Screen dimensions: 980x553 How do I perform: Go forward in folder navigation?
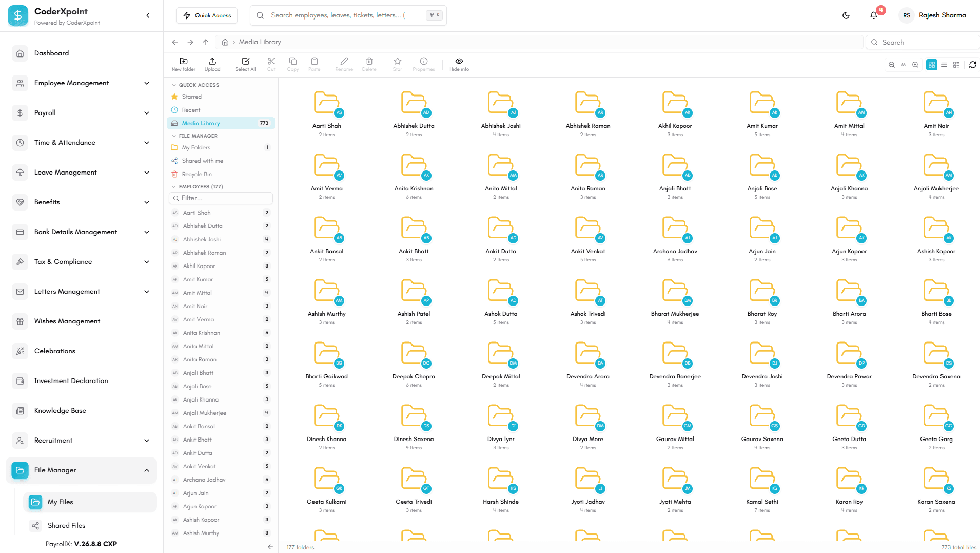point(190,42)
